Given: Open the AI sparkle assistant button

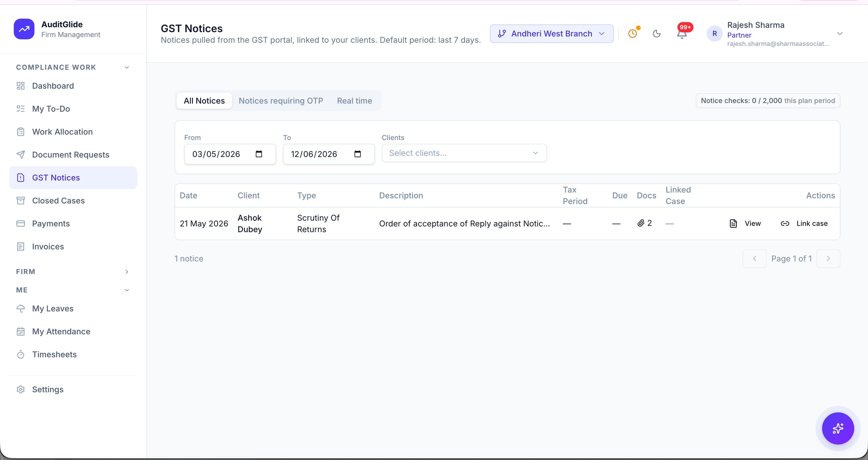Looking at the screenshot, I should [838, 428].
